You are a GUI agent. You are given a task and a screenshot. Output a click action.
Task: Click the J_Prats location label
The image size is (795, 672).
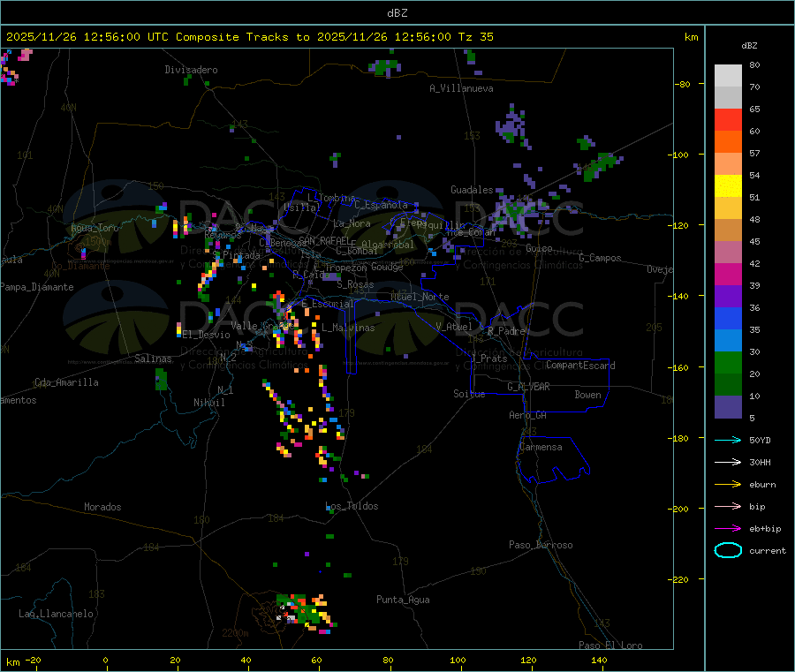[489, 359]
